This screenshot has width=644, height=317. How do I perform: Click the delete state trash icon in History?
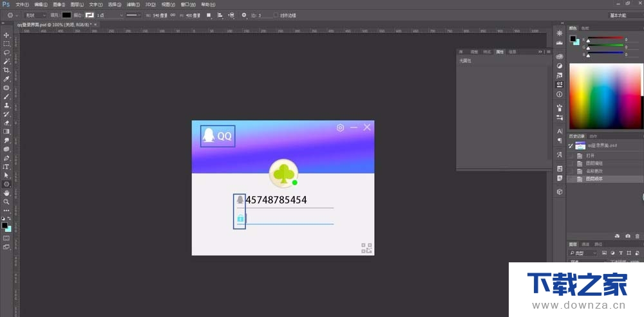click(x=638, y=236)
